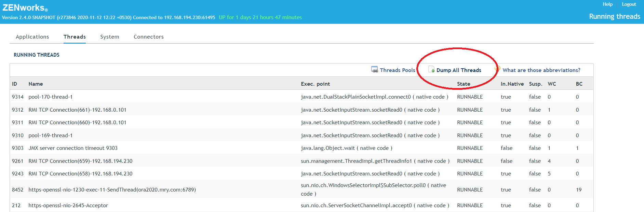Click ServerSocketChannelImpl.accept0 exec point

tap(375, 206)
